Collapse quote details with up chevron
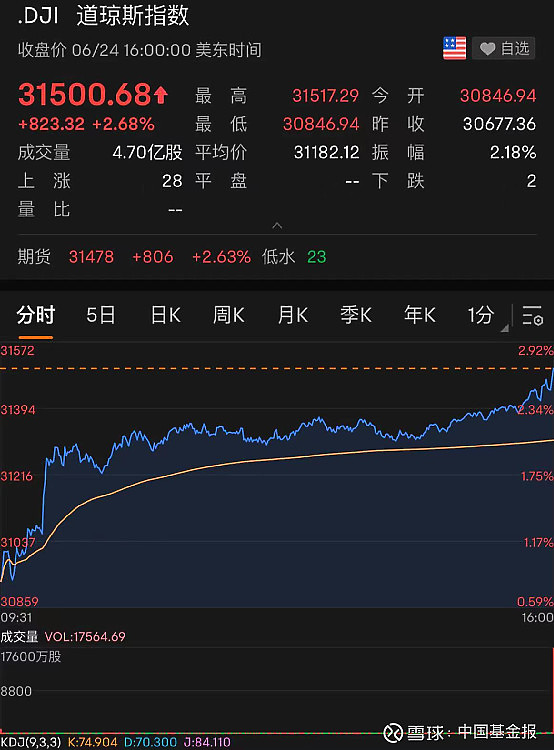Viewport: 554px width, 750px height. (x=277, y=225)
